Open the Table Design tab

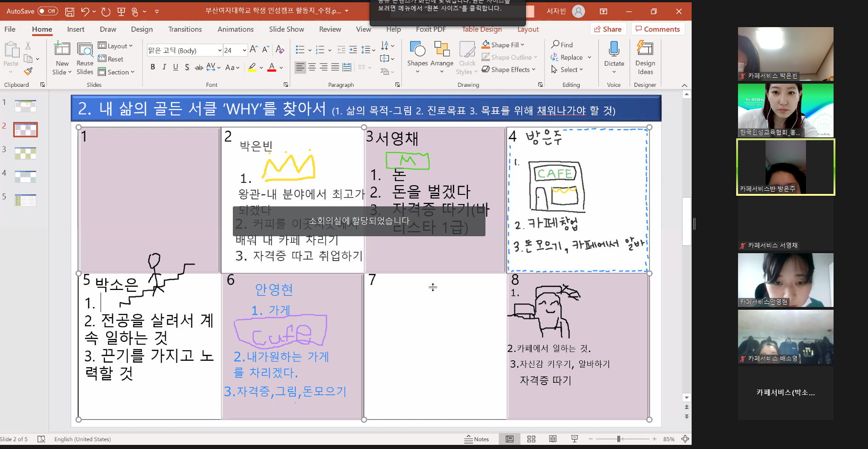pyautogui.click(x=482, y=29)
